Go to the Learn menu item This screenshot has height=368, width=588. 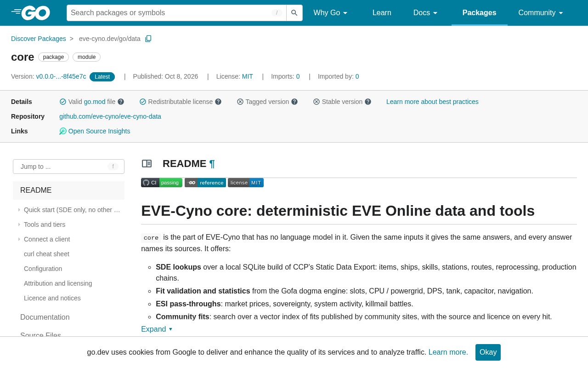(382, 13)
